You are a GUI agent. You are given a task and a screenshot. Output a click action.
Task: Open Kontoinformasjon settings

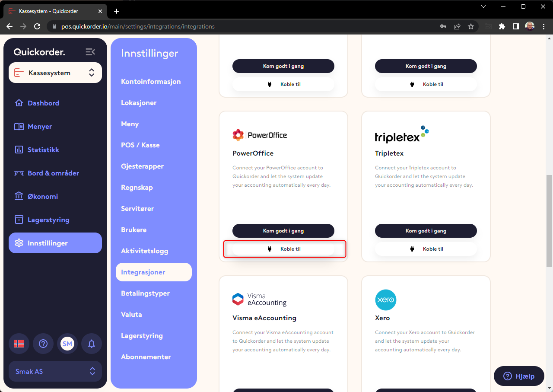151,81
